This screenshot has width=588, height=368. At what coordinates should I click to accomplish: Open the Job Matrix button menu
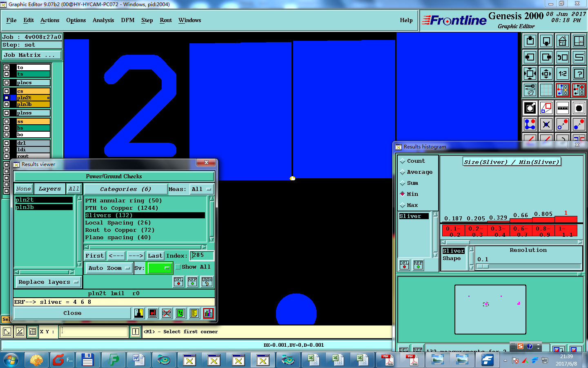pos(32,55)
